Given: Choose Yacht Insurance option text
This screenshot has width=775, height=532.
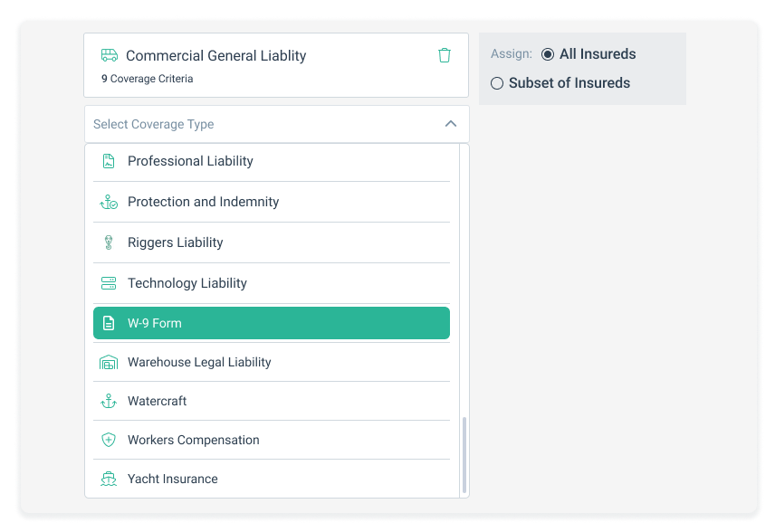Looking at the screenshot, I should (173, 479).
